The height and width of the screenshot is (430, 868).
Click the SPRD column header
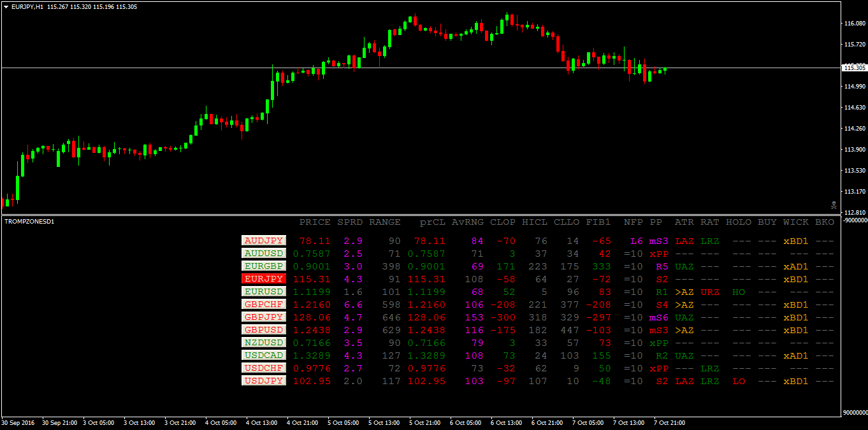coord(350,222)
